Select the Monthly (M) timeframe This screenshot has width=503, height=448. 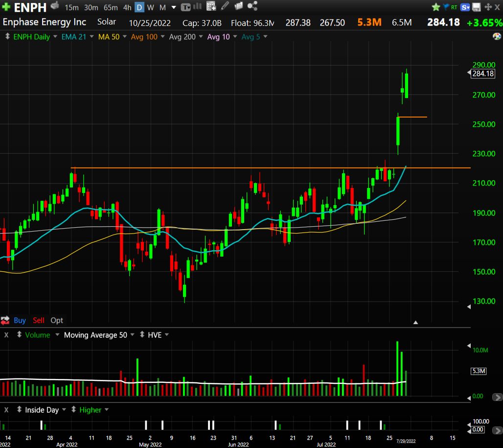tap(162, 7)
